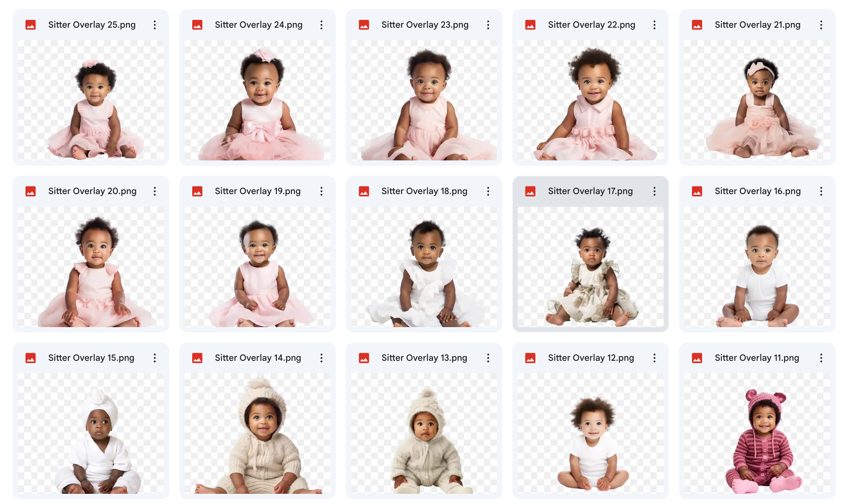Click image type icon of Sitter Overlay 15.png

[31, 358]
